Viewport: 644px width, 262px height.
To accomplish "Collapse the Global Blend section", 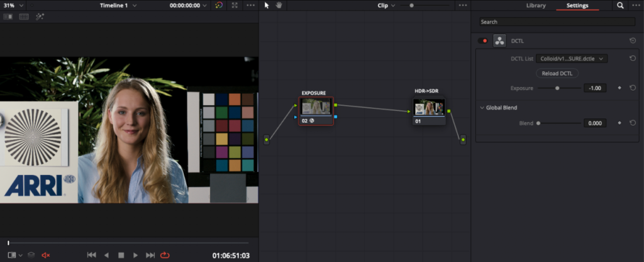I will 482,108.
